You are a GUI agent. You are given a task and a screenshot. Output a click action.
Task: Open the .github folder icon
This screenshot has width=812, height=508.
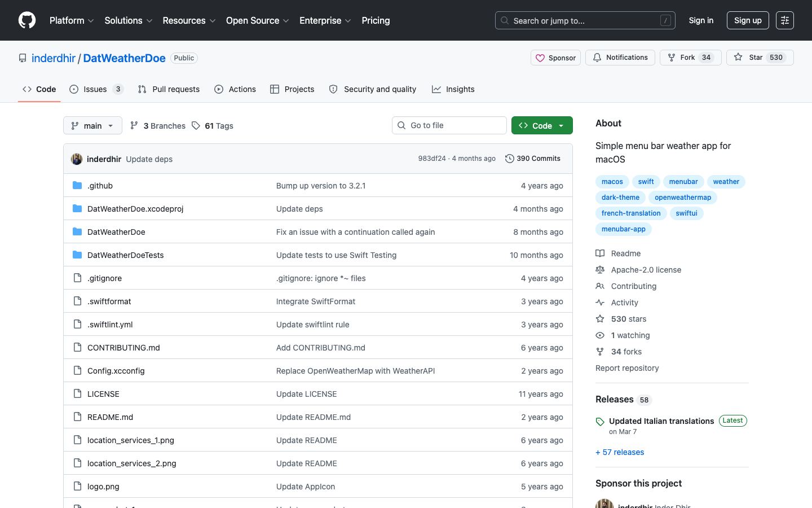pyautogui.click(x=77, y=186)
